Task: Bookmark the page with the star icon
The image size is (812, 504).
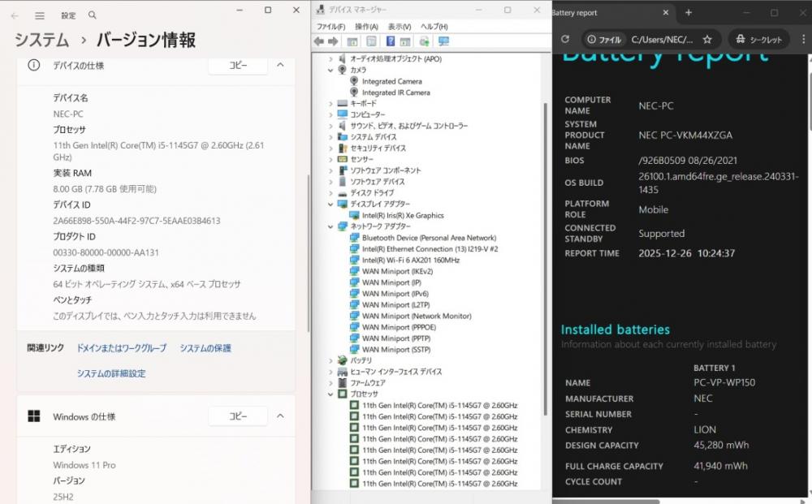Action: click(x=707, y=39)
